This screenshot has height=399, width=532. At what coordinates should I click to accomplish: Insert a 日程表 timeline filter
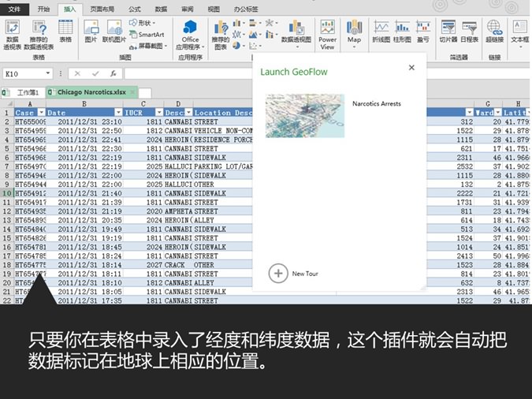tap(469, 30)
